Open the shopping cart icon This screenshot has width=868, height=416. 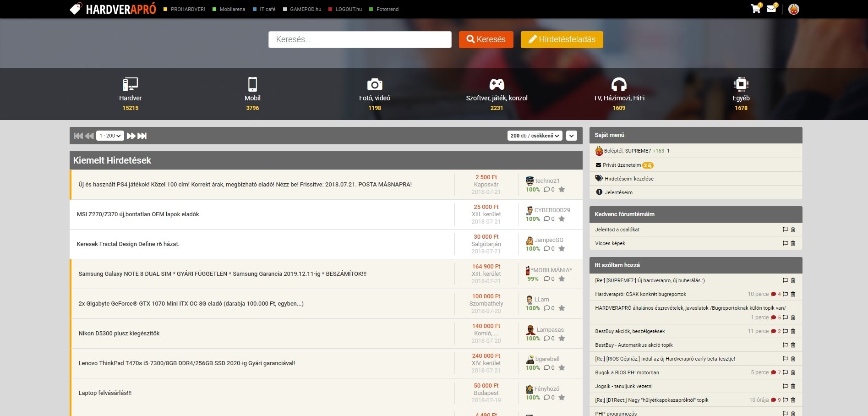click(756, 9)
